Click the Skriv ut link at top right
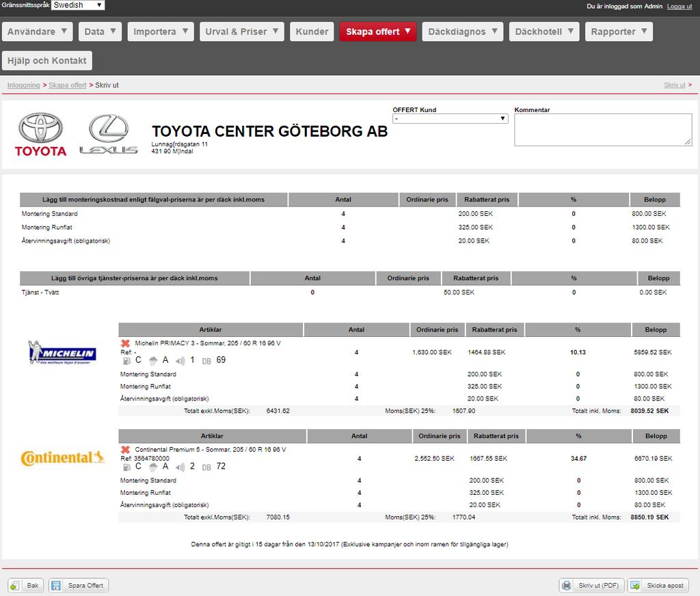 coord(674,85)
